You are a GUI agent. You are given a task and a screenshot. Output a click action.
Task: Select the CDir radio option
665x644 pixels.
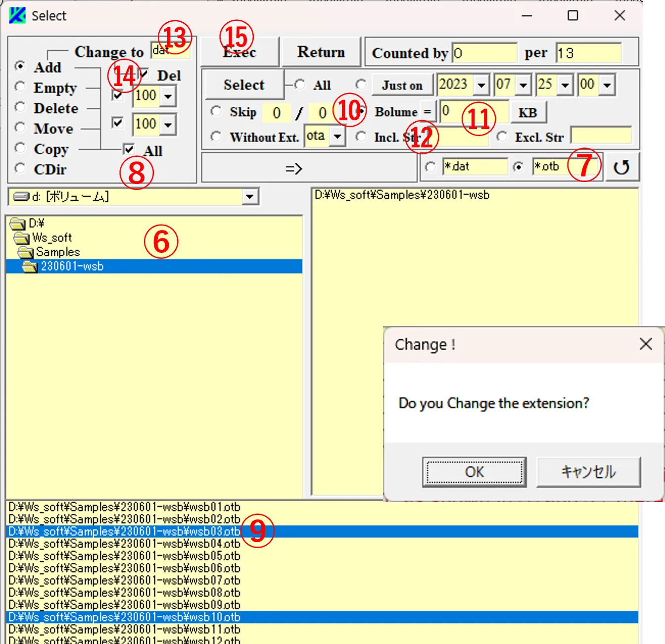(20, 169)
